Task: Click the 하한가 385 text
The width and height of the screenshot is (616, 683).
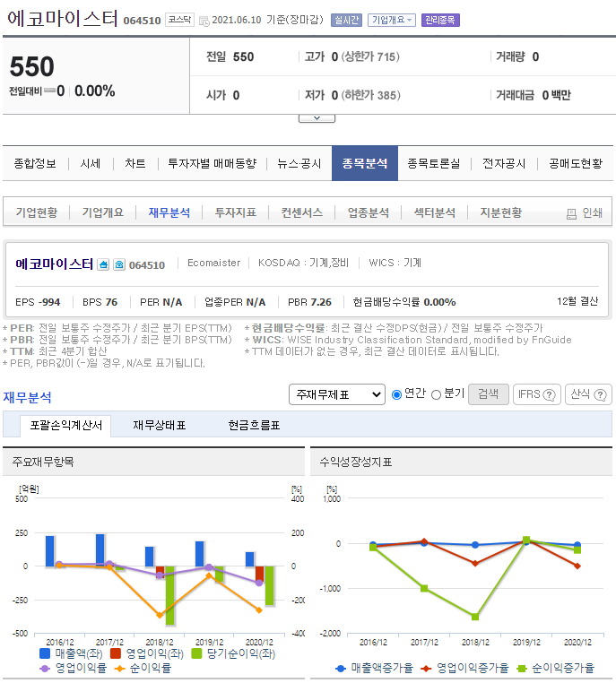Action: pos(370,95)
